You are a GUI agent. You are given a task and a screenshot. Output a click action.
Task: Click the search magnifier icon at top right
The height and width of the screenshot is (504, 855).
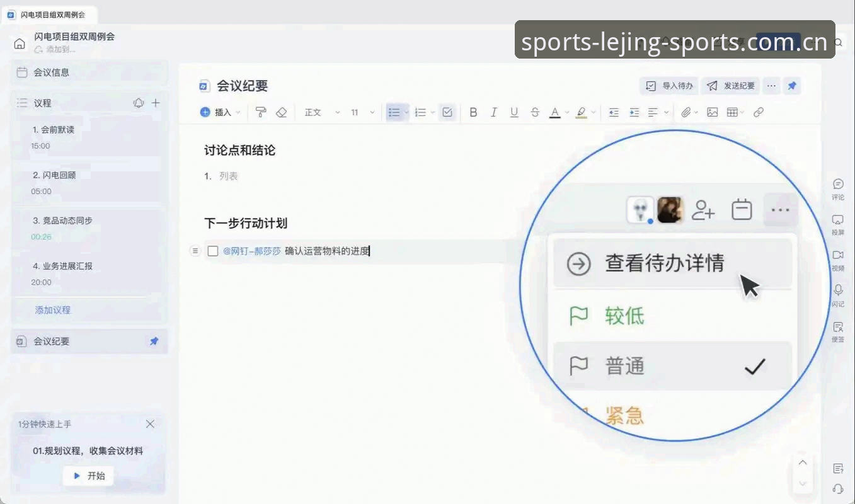(839, 43)
